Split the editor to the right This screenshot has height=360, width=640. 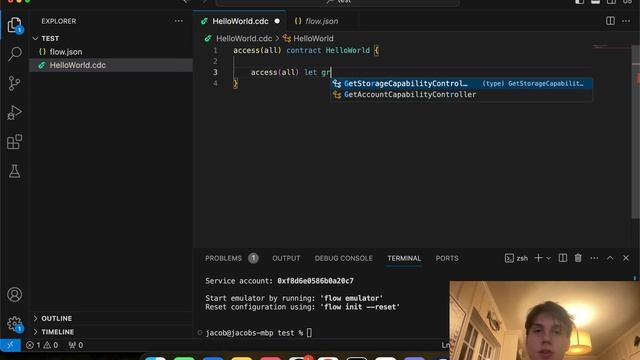tap(610, 21)
